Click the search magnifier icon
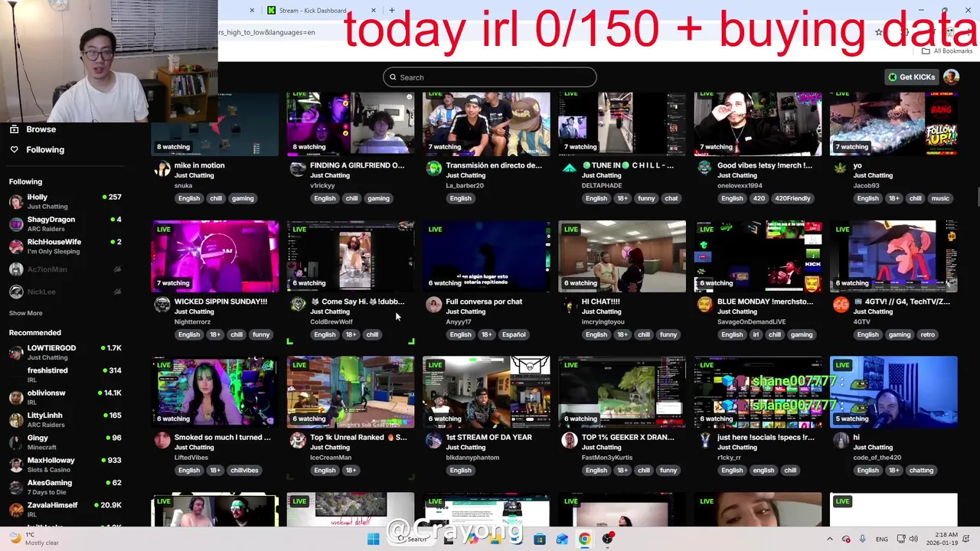This screenshot has height=551, width=980. 393,77
